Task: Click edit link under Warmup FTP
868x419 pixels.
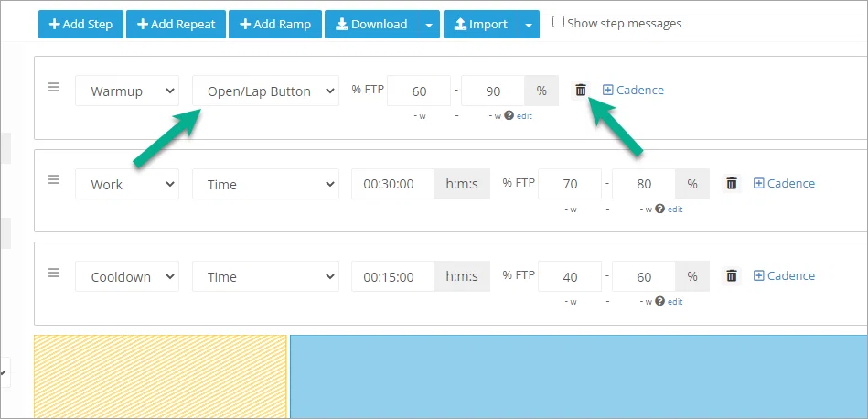Action: click(524, 116)
